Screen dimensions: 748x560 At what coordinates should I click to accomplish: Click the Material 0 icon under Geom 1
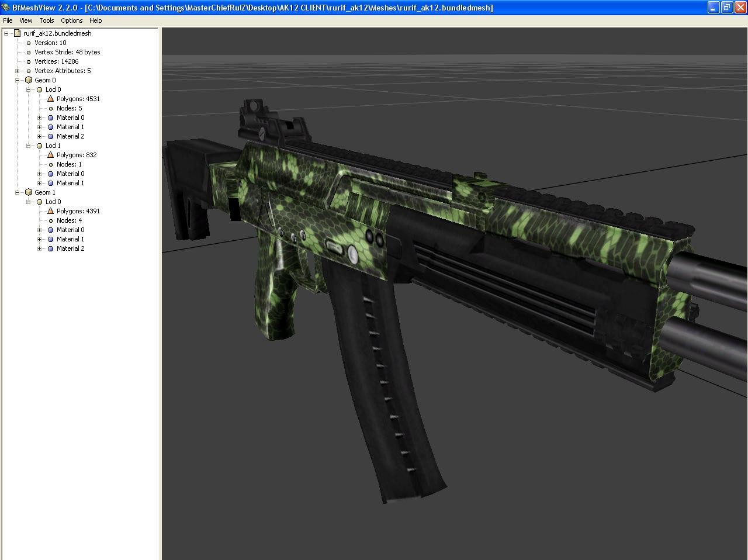[50, 230]
